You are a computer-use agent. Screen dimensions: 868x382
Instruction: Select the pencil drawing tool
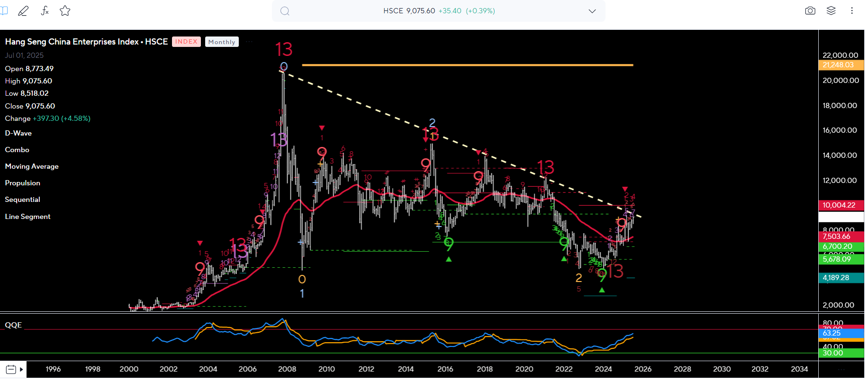[23, 11]
